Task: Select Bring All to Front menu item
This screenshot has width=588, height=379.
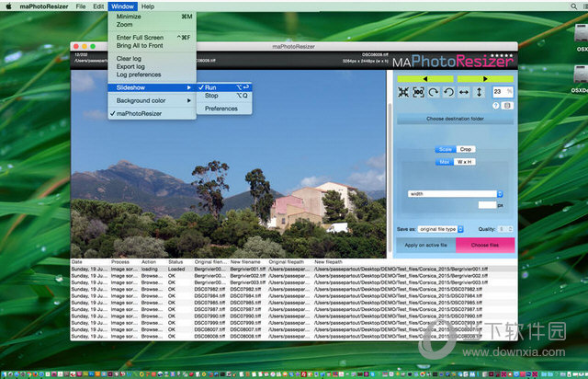Action: [152, 46]
